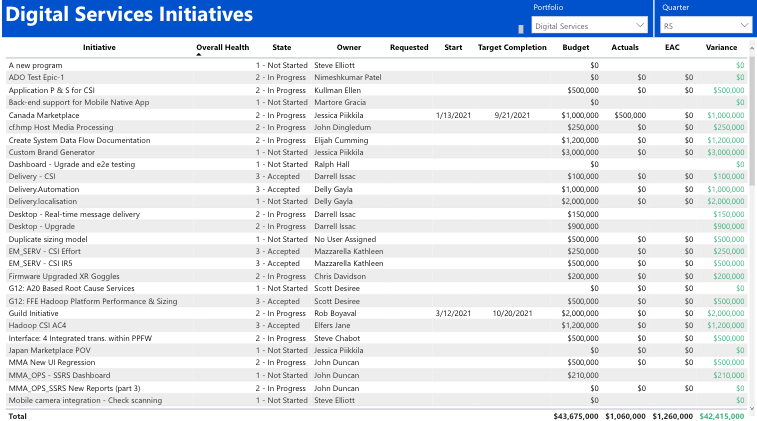Select 'Application P & S for CSI' row
Viewport: 757px width, 421px height.
coord(377,90)
